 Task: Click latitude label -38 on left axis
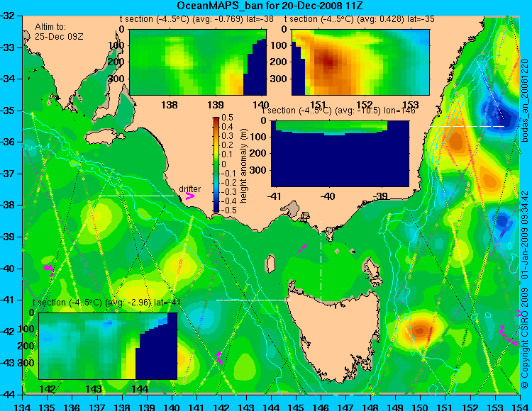(9, 205)
